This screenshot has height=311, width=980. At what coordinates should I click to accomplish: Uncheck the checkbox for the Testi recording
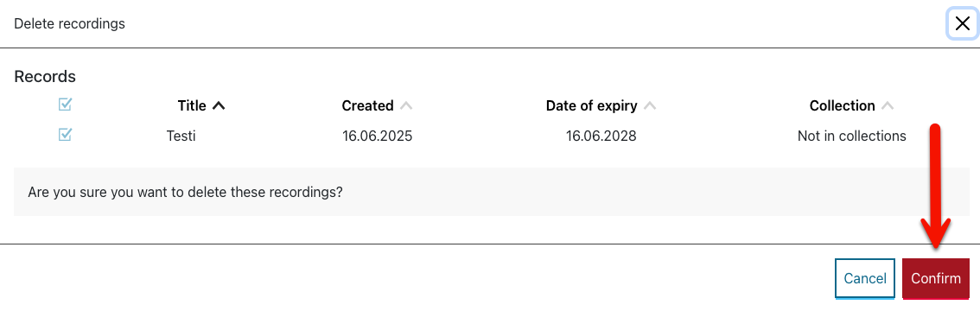pos(65,134)
